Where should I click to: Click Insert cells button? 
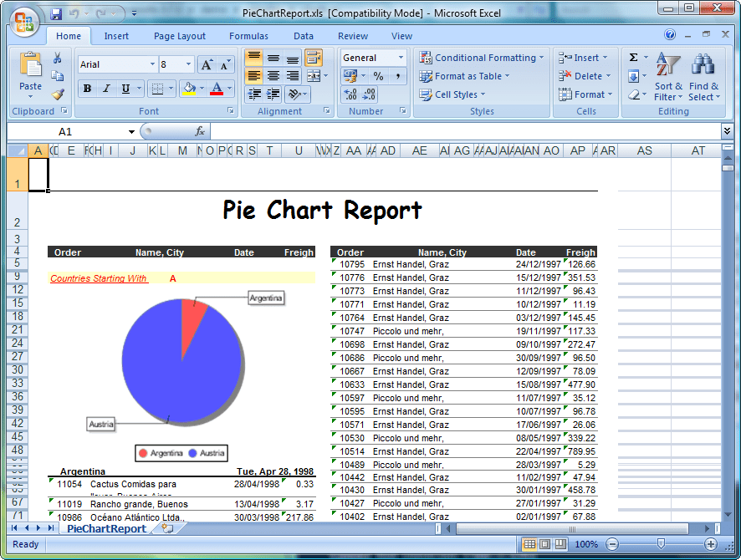(583, 58)
